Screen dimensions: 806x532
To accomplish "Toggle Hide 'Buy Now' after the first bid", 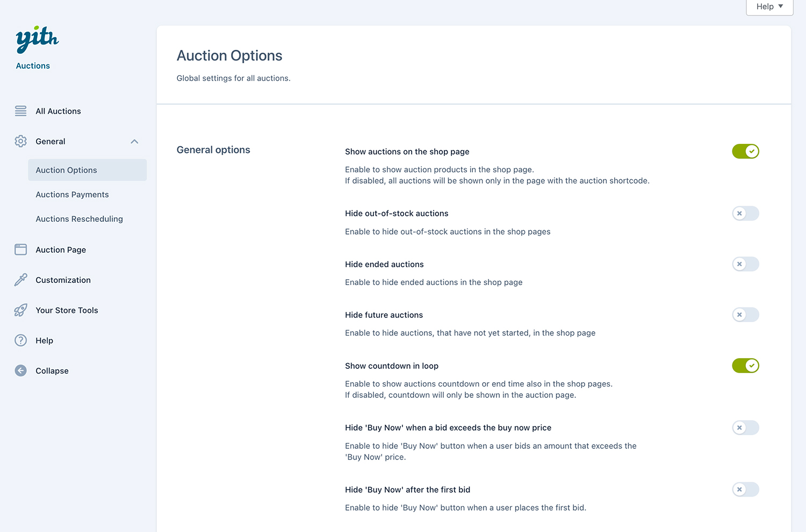I will [745, 490].
